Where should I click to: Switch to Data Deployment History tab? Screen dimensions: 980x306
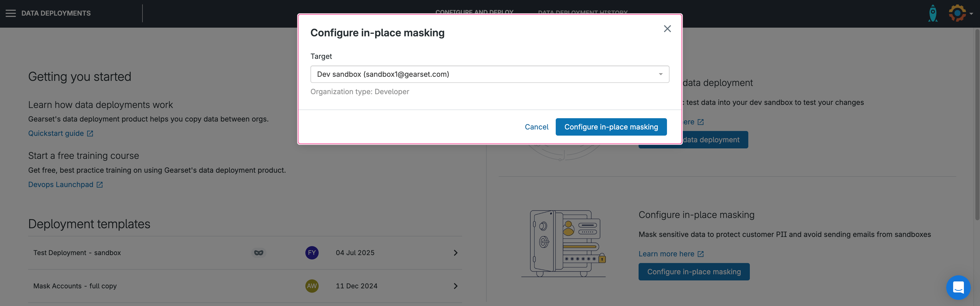click(x=582, y=12)
